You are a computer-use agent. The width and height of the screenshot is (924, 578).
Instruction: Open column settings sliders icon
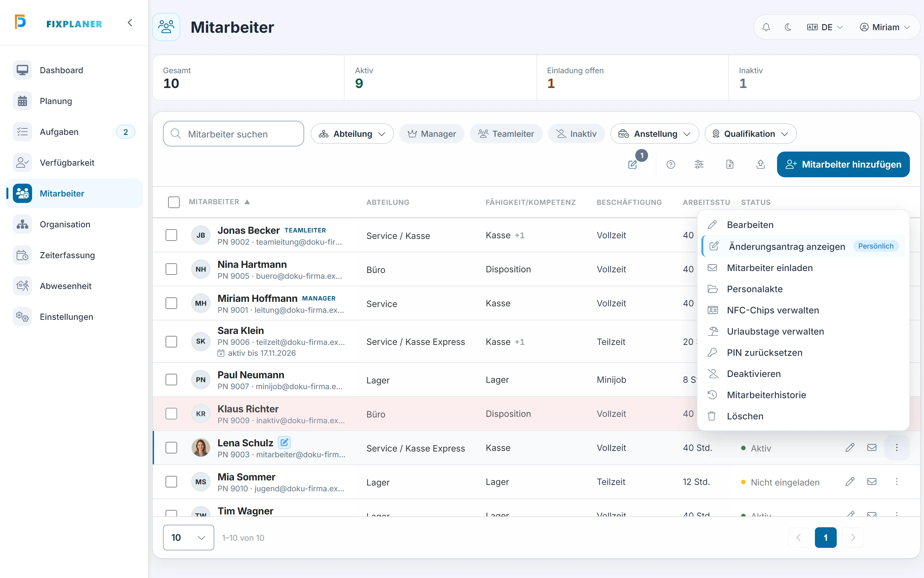pyautogui.click(x=699, y=164)
